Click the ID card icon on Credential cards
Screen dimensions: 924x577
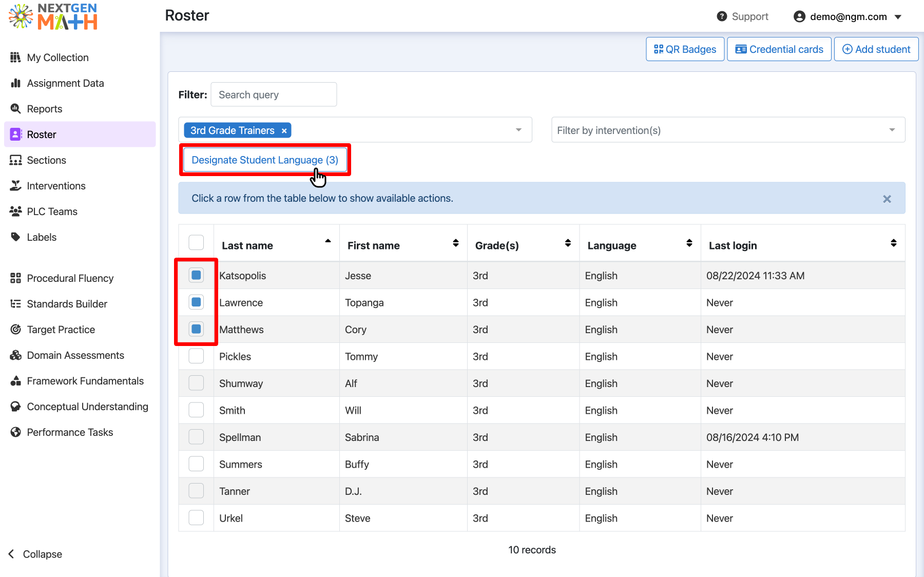pos(741,49)
